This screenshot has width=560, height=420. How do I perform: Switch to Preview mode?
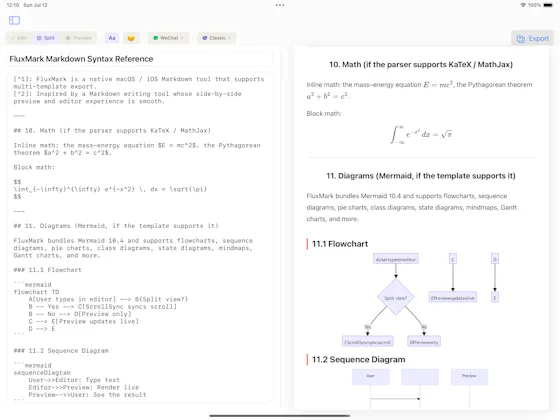coord(78,38)
